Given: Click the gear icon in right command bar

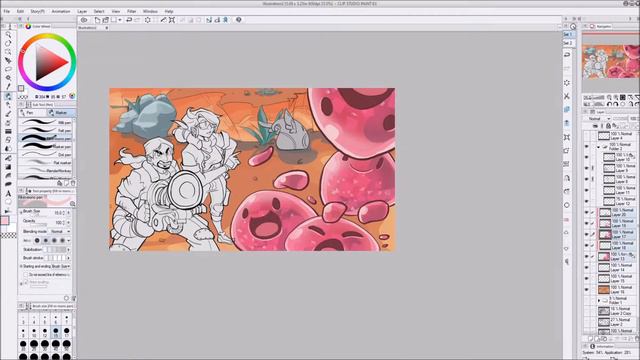Looking at the screenshot, I should [x=567, y=83].
